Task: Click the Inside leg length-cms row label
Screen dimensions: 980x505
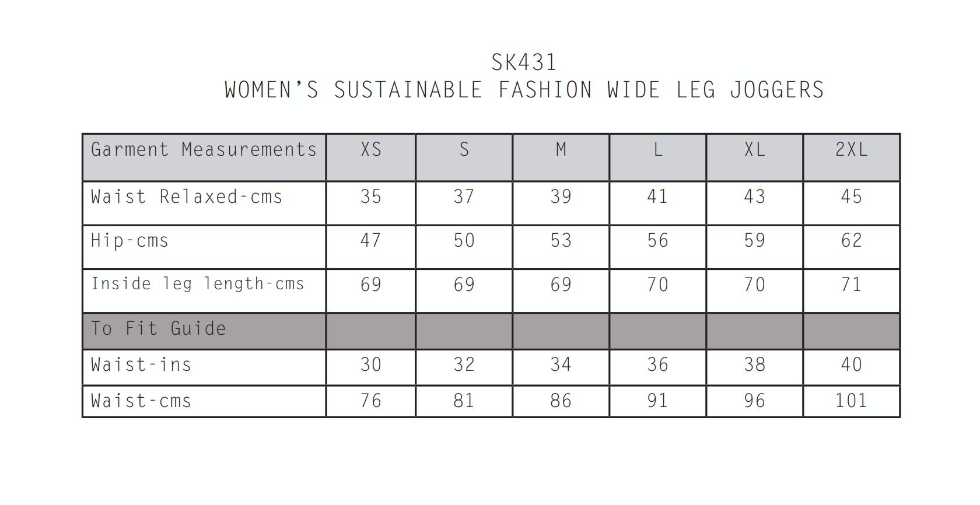Action: (x=198, y=284)
